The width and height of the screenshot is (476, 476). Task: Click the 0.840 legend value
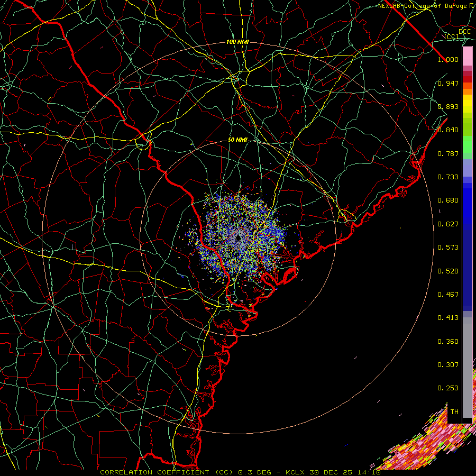[448, 130]
